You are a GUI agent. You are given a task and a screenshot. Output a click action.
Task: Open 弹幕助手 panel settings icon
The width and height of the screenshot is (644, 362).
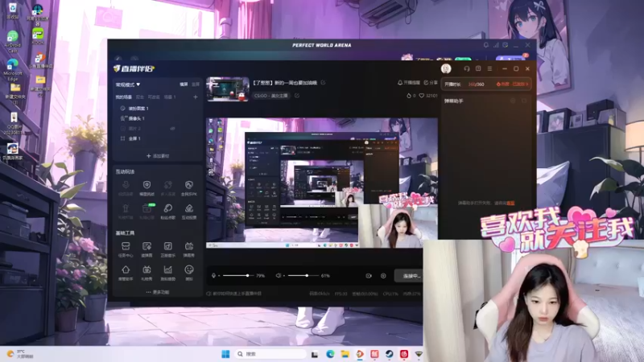[513, 101]
